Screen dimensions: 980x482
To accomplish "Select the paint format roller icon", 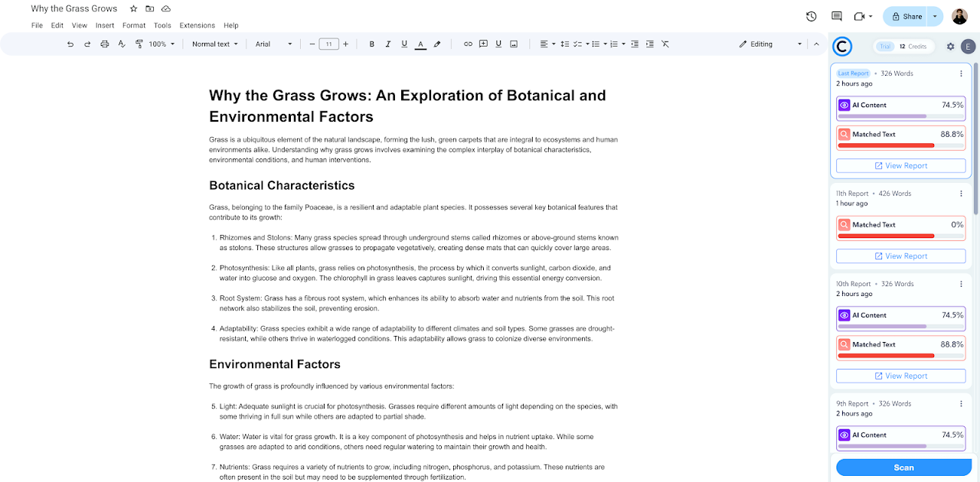I will (139, 44).
